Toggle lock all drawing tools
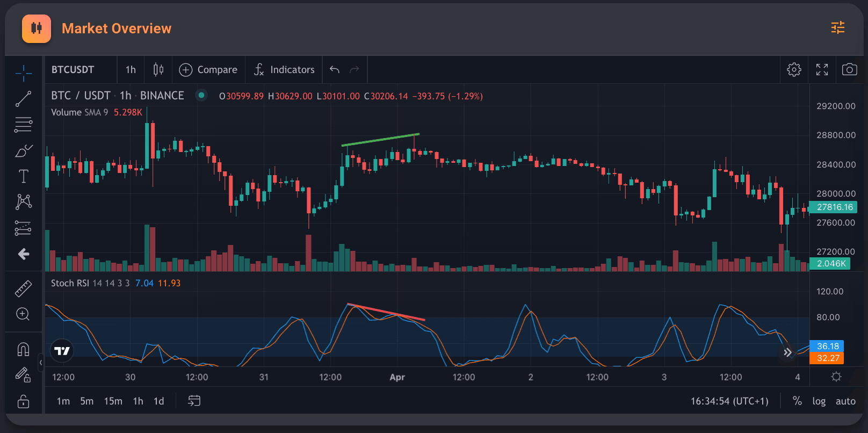This screenshot has width=868, height=433. click(x=23, y=401)
